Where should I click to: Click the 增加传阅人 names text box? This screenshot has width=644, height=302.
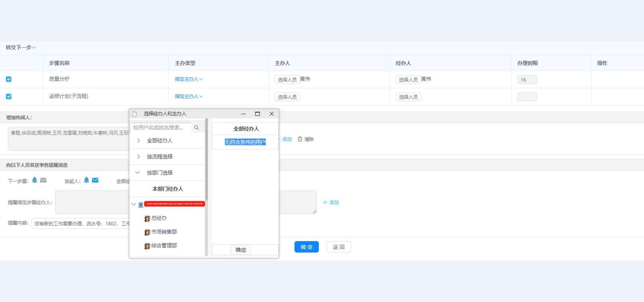point(69,139)
